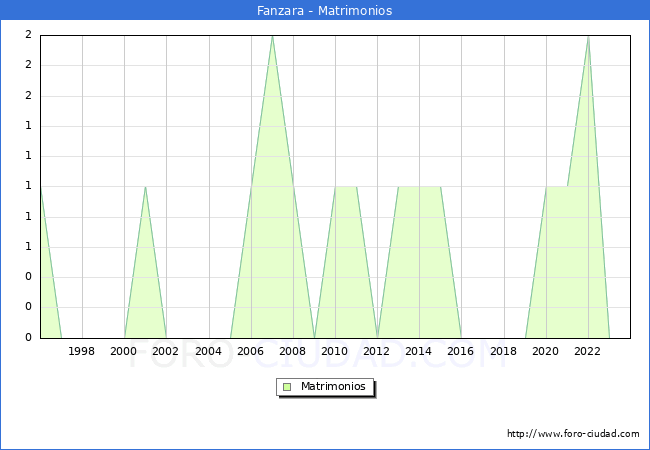Image resolution: width=650 pixels, height=450 pixels.
Task: Click the 1998 x-axis year label
Action: coord(82,351)
